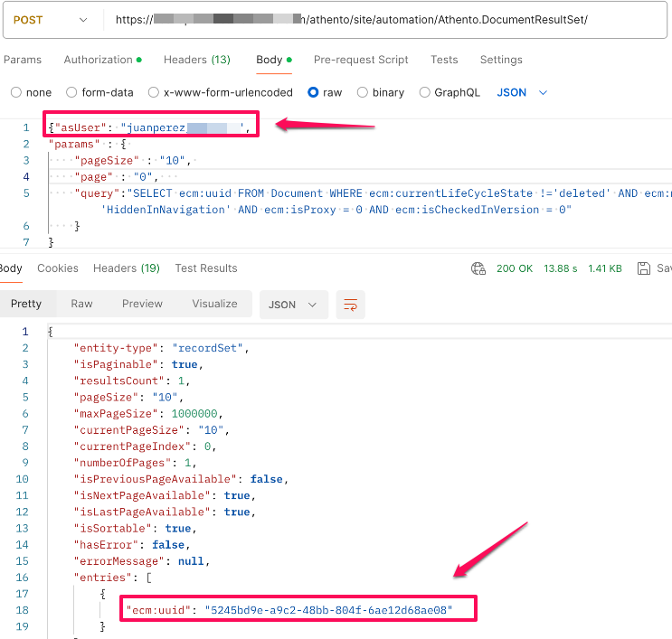Click the "hasError" false value

point(168,545)
